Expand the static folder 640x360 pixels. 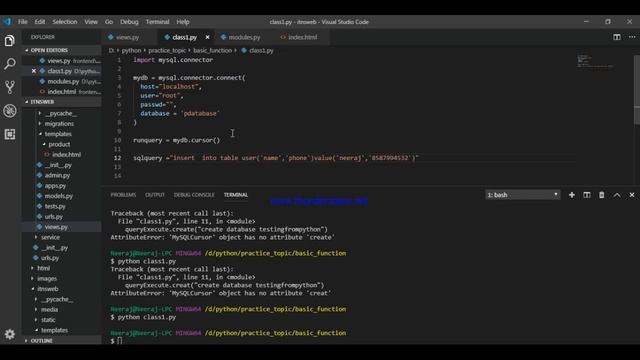point(48,320)
